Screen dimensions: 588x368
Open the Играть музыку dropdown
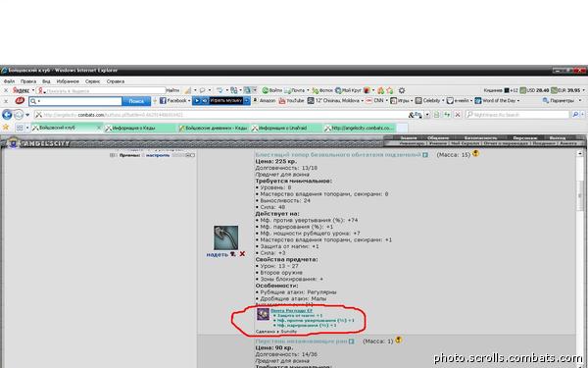[247, 101]
